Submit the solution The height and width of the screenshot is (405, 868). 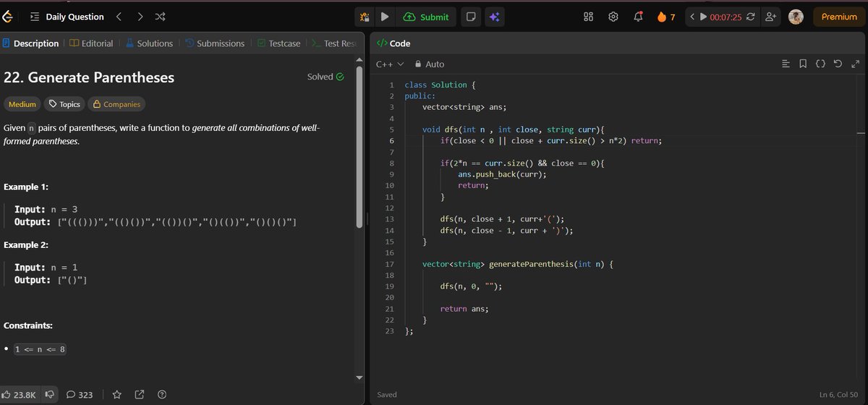click(426, 17)
